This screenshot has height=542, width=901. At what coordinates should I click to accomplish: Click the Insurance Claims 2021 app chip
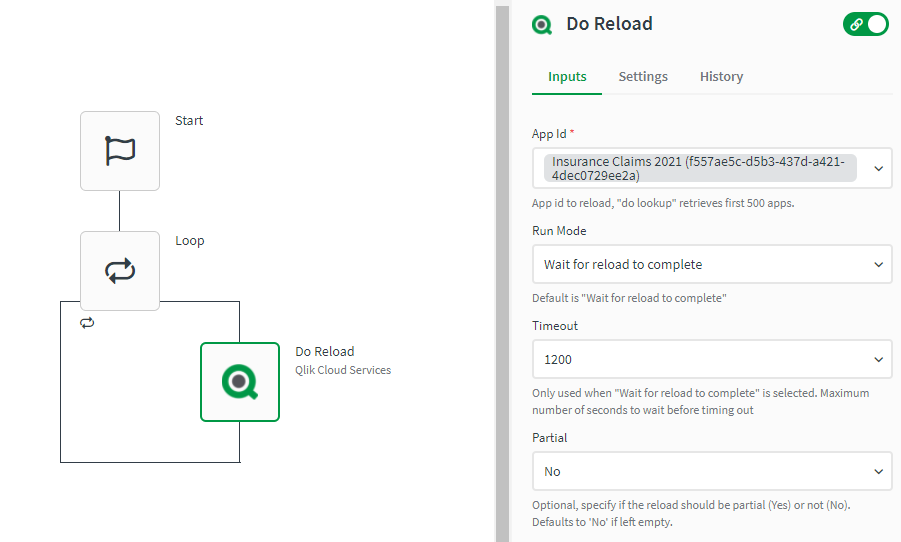click(699, 168)
